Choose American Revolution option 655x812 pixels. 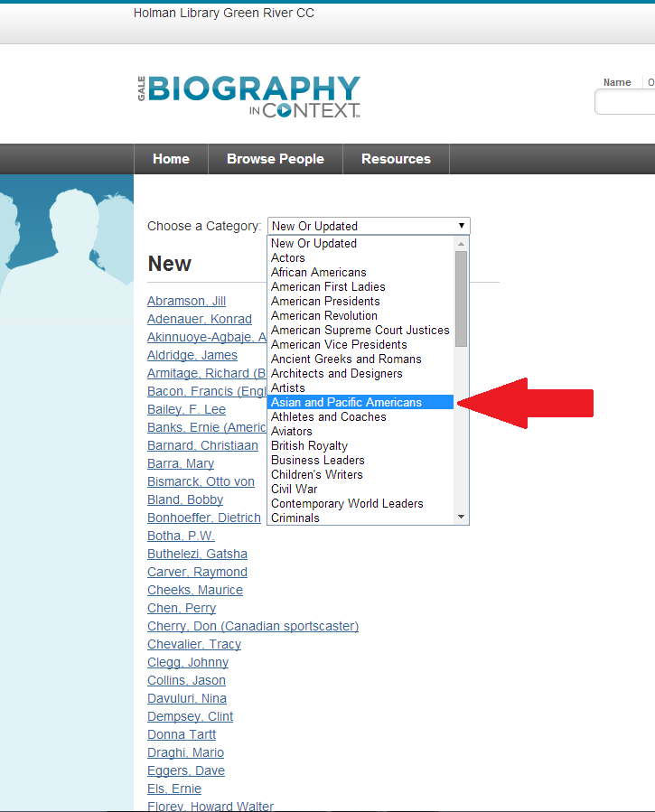tap(360, 316)
